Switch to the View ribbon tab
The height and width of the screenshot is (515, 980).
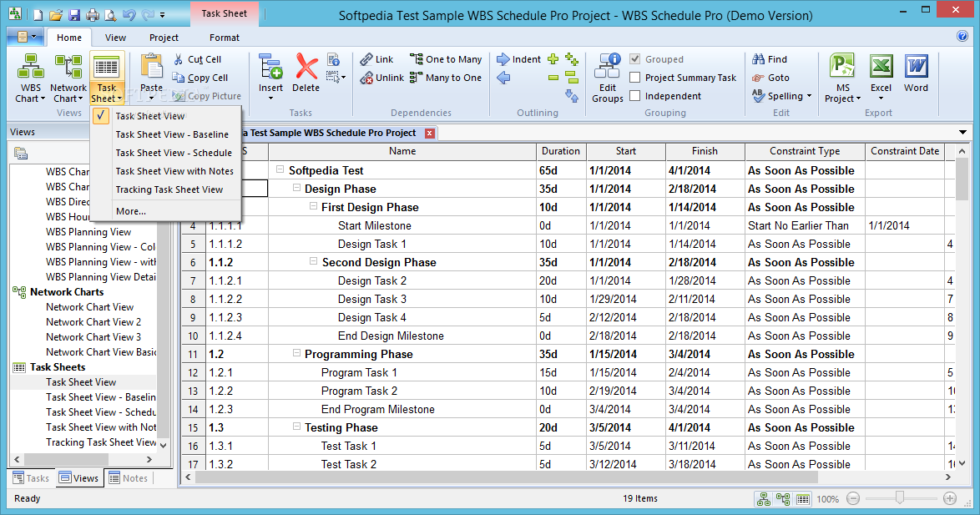click(x=115, y=38)
